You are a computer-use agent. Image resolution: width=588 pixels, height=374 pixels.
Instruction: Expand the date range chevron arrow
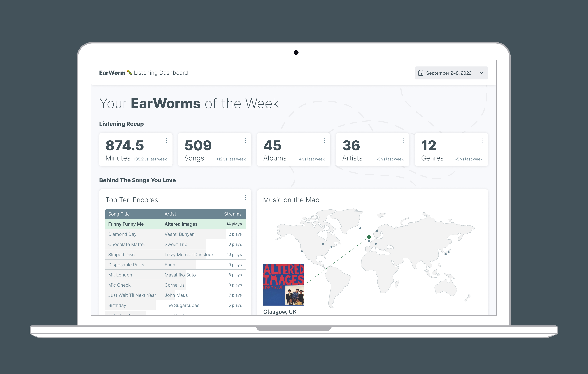[481, 73]
